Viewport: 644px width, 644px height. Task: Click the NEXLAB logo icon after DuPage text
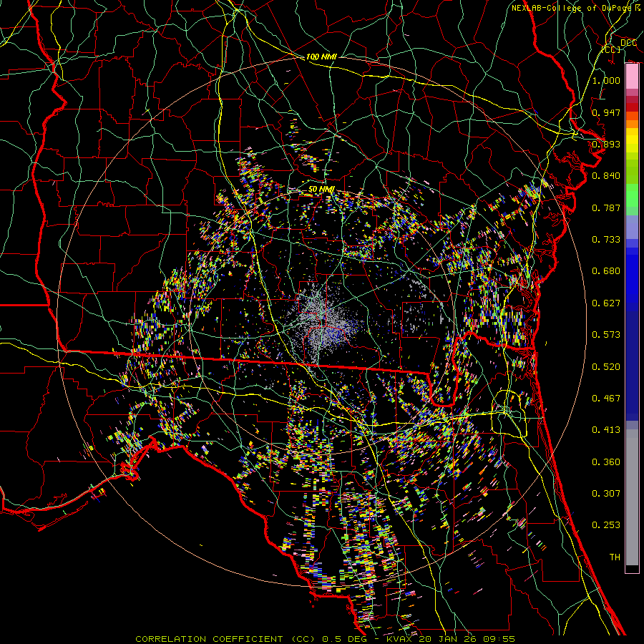(636, 8)
